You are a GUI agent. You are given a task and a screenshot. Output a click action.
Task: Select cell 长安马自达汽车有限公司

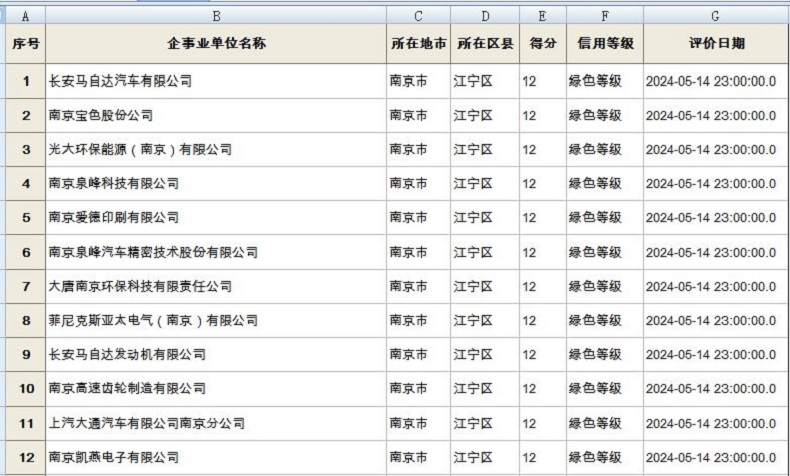(216, 81)
